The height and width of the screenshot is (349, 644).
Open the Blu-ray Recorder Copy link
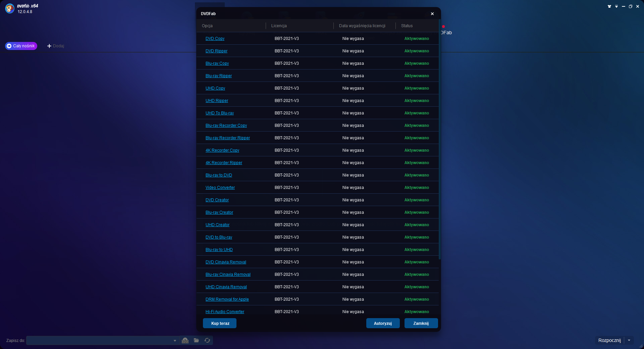(226, 126)
